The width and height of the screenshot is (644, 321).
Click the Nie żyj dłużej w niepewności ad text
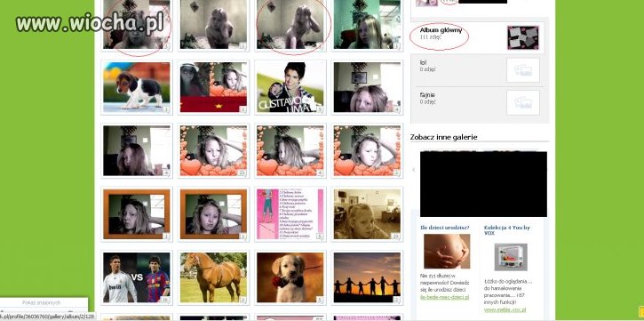444,283
